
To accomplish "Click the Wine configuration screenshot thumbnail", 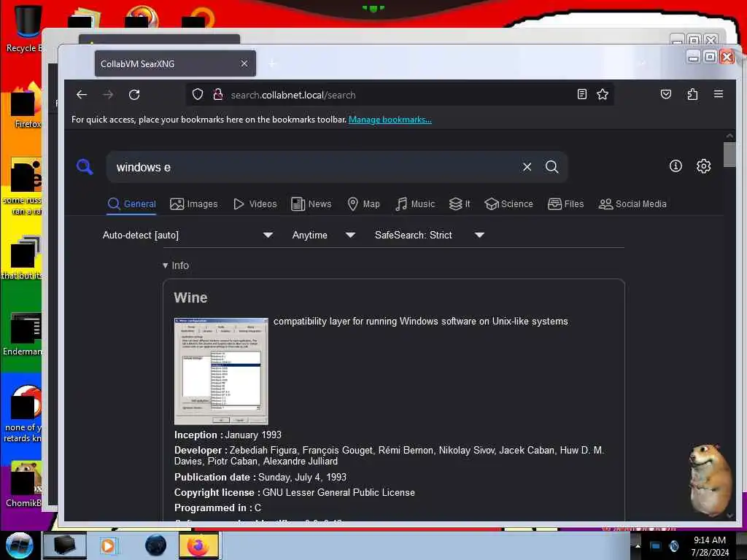I will point(221,371).
